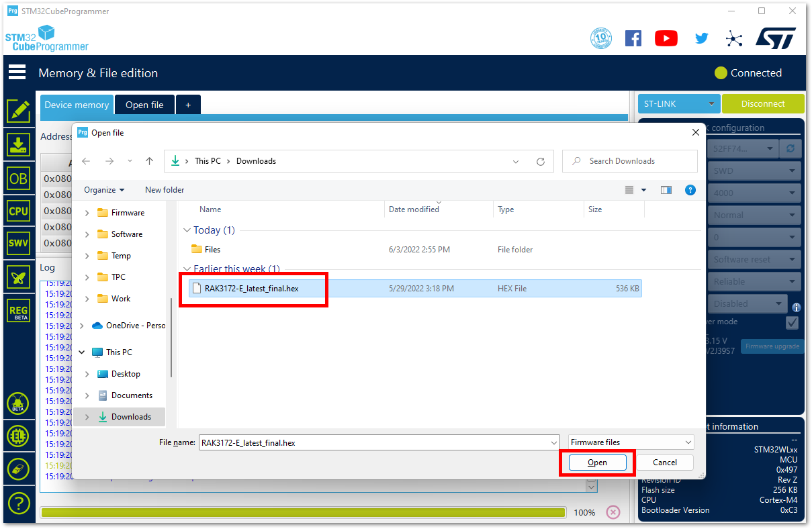
Task: Expand the File name history dropdown
Action: pyautogui.click(x=553, y=443)
